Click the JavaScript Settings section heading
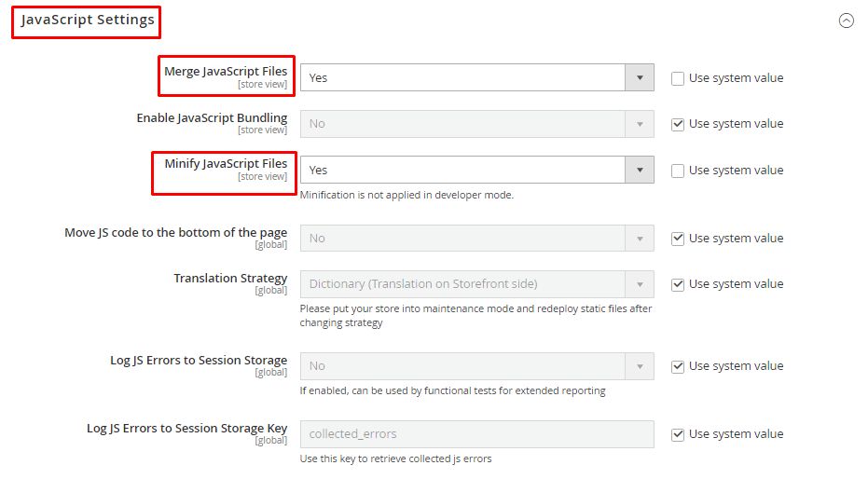 88,21
